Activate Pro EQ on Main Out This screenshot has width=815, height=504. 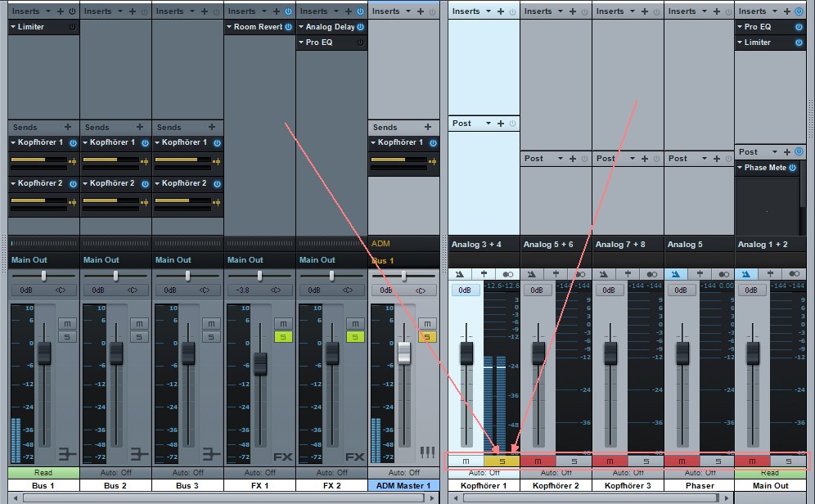pos(799,26)
